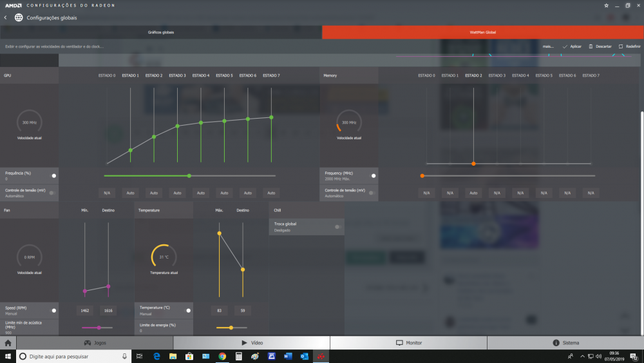Expand the 'mais...' options in toolbar
This screenshot has height=363, width=644.
(548, 46)
